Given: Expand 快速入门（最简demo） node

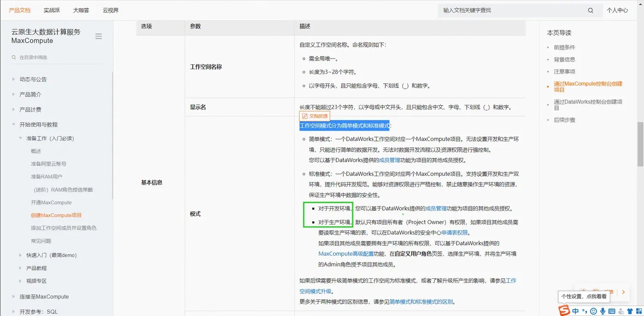Looking at the screenshot, I should tap(21, 255).
